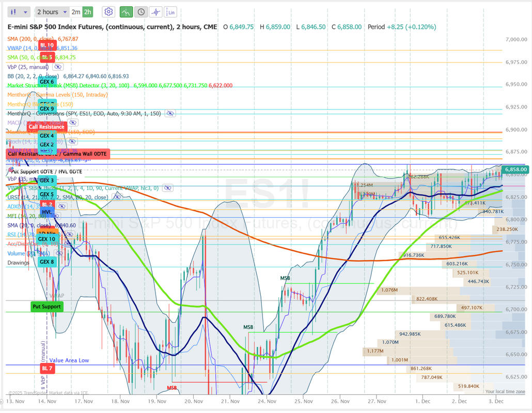Image resolution: width=532 pixels, height=413 pixels.
Task: Toggle MenthorQ Conversions visibility eye
Action: click(x=170, y=114)
